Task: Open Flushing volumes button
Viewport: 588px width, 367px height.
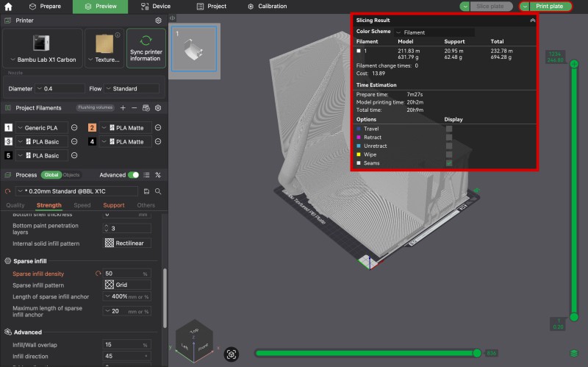Action: tap(96, 107)
